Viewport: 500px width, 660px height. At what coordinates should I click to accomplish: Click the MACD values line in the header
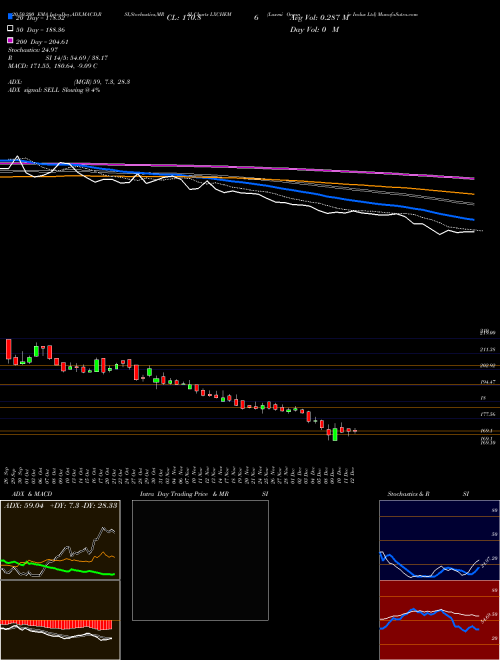[53, 66]
